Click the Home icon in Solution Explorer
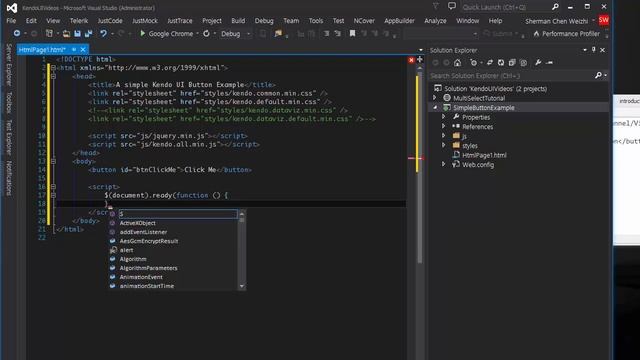 458,62
